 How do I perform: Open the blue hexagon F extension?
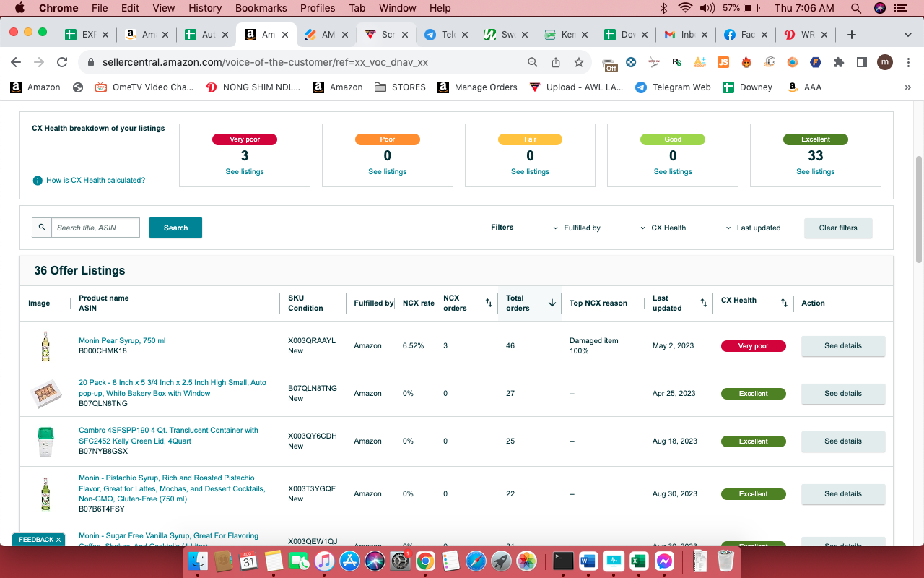click(815, 62)
